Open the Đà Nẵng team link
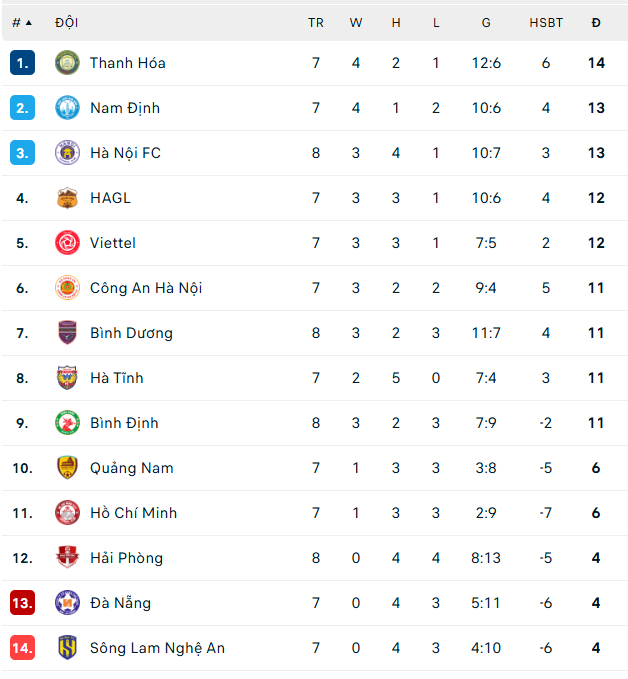 (x=120, y=603)
